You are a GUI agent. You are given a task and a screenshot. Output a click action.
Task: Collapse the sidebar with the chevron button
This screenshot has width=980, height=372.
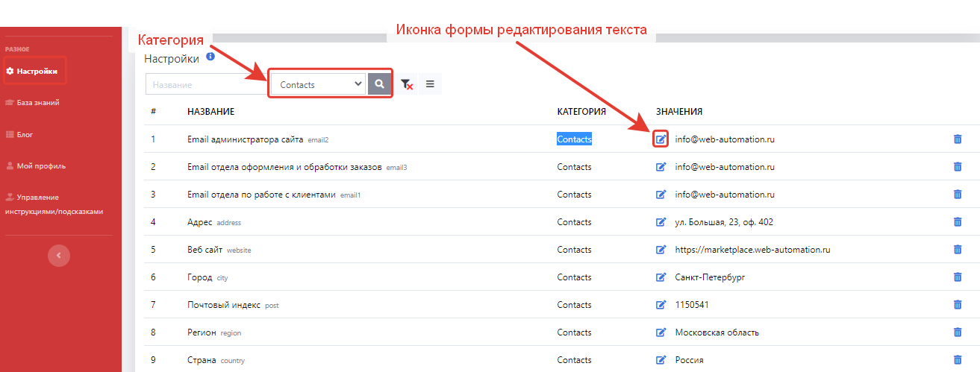click(x=59, y=256)
